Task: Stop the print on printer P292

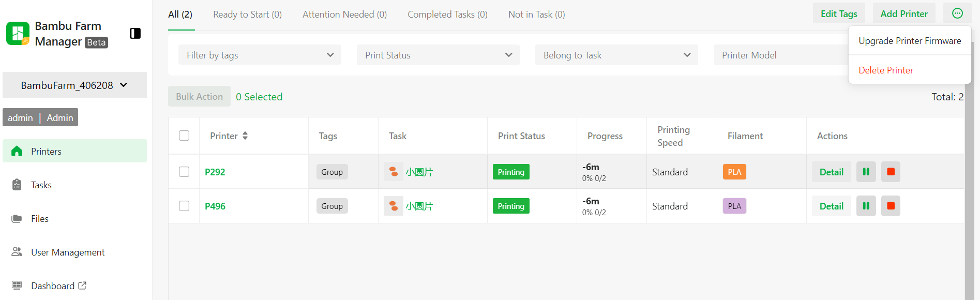Action: (x=891, y=172)
